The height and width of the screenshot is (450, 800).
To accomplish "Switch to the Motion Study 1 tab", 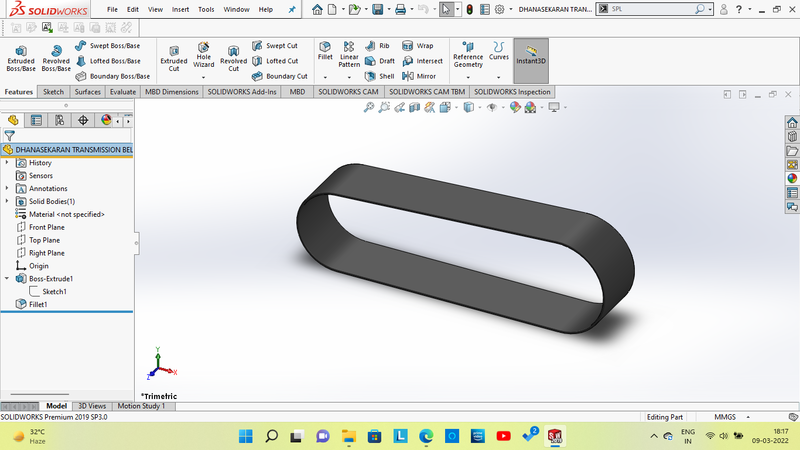I will 140,406.
